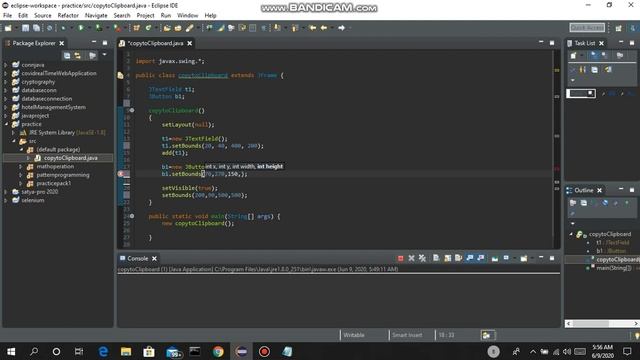Click Remove All Terminated Launches icon

point(422,258)
